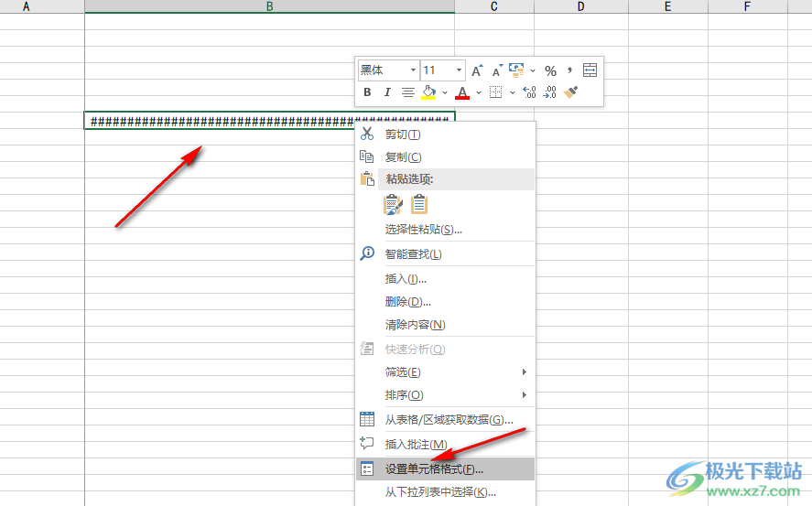The width and height of the screenshot is (812, 506).
Task: Click the paste values-only clipboard icon
Action: point(419,205)
